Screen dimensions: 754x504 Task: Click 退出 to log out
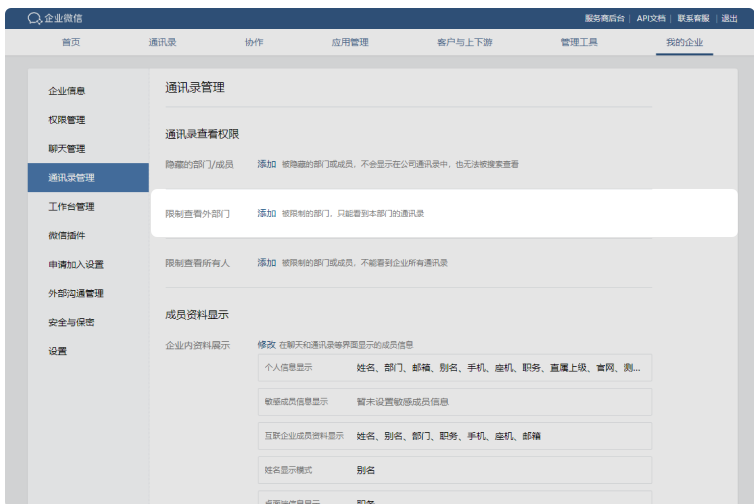point(730,18)
